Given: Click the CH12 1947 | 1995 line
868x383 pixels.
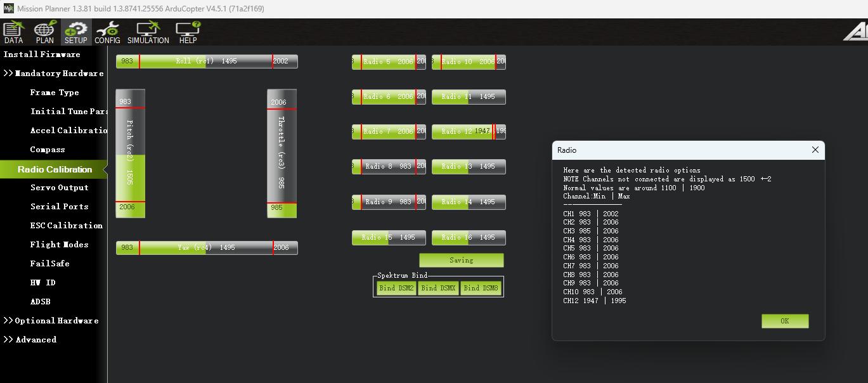Looking at the screenshot, I should [x=595, y=301].
